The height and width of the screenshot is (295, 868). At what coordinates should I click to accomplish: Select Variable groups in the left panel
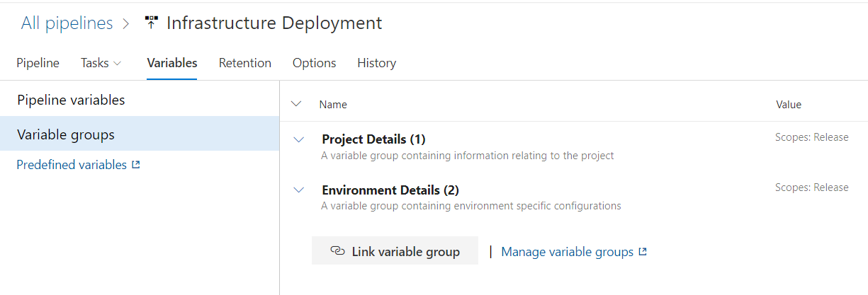66,134
